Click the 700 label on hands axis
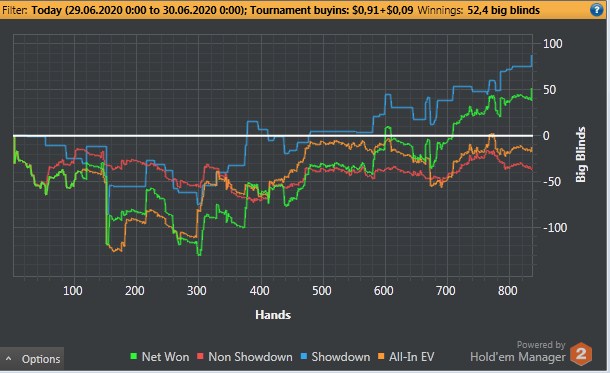This screenshot has width=610, height=373. 445,291
